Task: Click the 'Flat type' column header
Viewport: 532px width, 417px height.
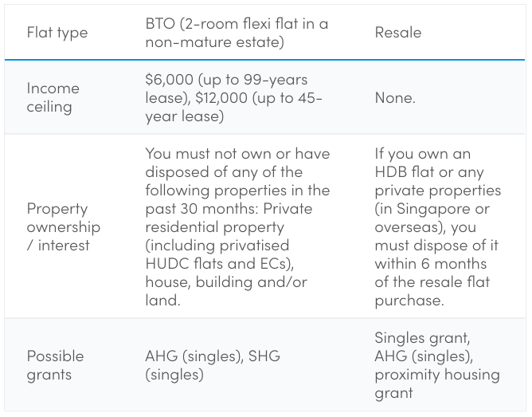Action: tap(57, 33)
